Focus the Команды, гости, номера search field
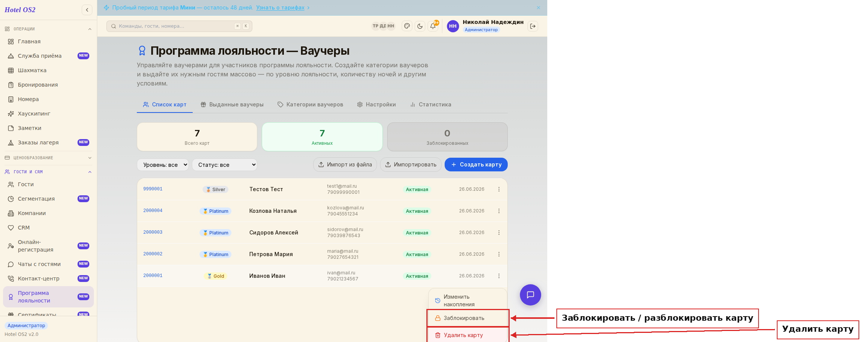This screenshot has height=342, width=868. 179,26
